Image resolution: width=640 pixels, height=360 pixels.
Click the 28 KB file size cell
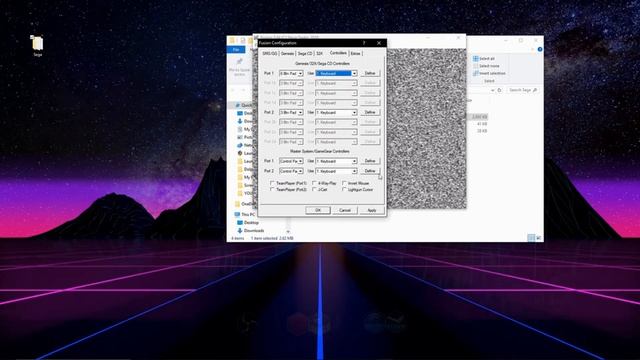tap(482, 131)
